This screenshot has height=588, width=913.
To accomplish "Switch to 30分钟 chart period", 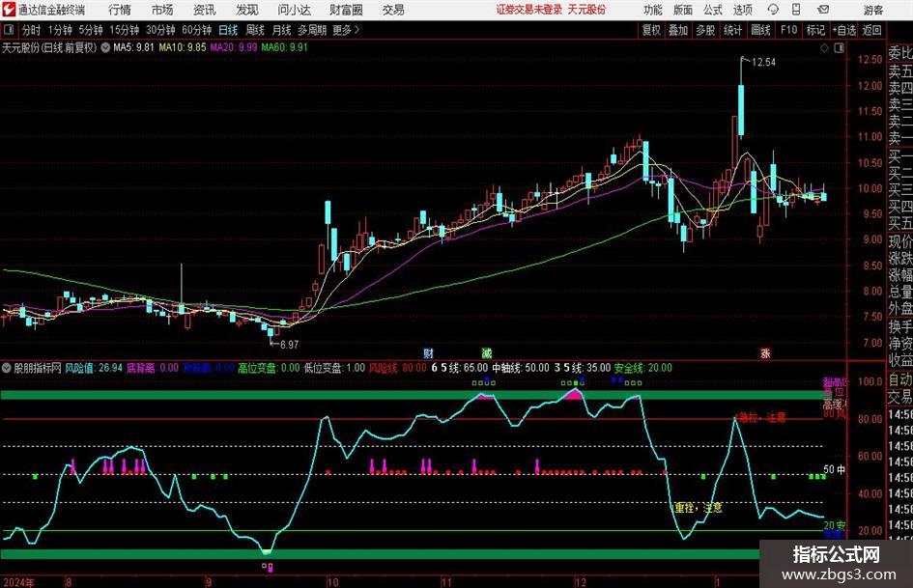I will click(x=160, y=30).
